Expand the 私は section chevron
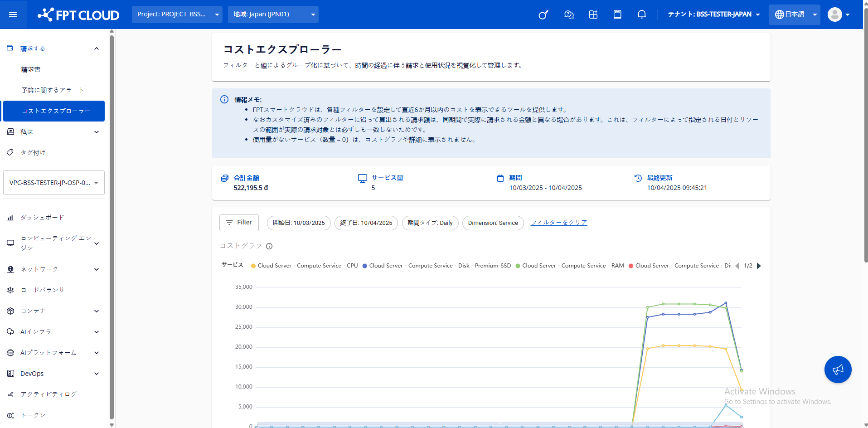 click(x=97, y=132)
